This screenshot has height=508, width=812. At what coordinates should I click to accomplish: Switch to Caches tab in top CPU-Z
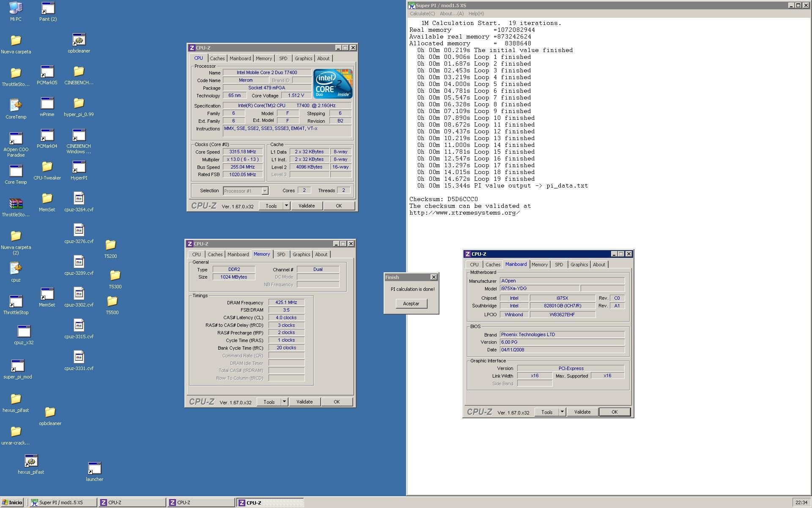(x=217, y=58)
